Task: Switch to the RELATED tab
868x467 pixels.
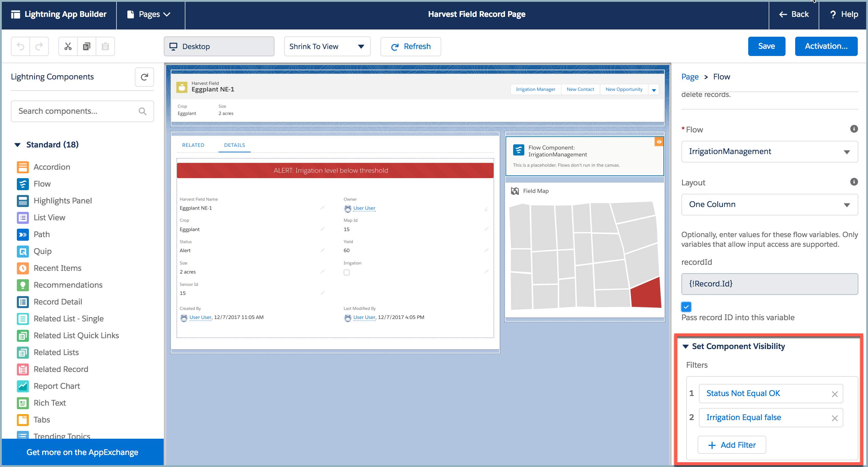Action: pyautogui.click(x=193, y=145)
